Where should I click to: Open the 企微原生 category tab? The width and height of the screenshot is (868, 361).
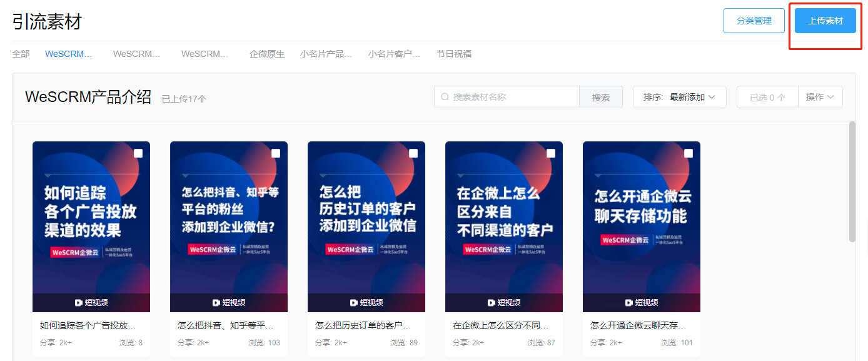click(x=267, y=54)
